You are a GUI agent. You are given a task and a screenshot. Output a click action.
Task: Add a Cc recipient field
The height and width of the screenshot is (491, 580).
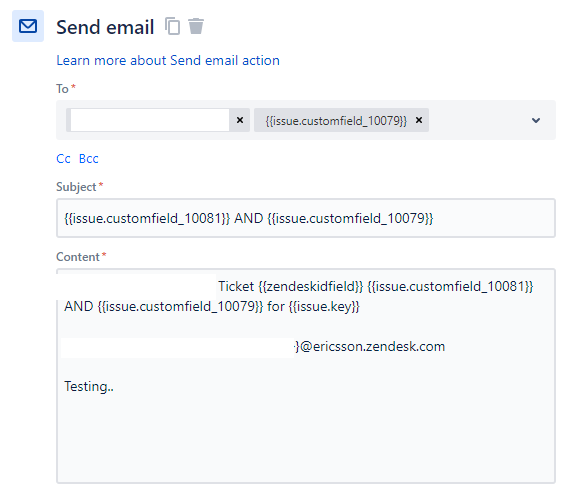63,159
